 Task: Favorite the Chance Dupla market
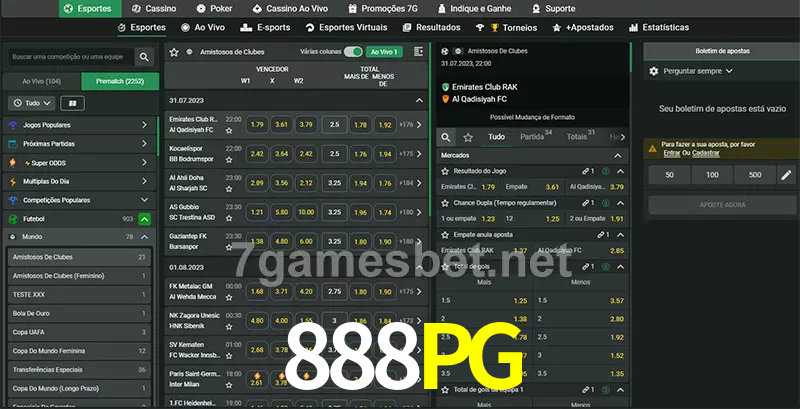tap(445, 203)
